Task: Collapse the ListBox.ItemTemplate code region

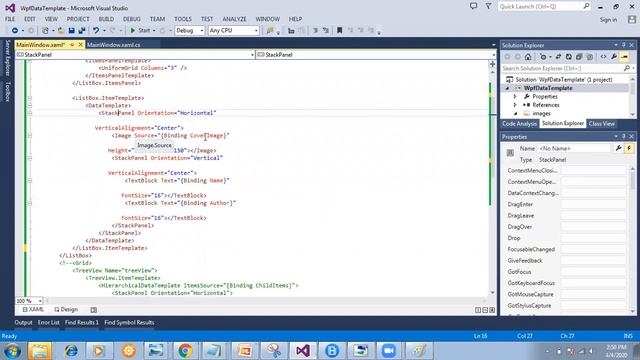Action: (x=30, y=98)
